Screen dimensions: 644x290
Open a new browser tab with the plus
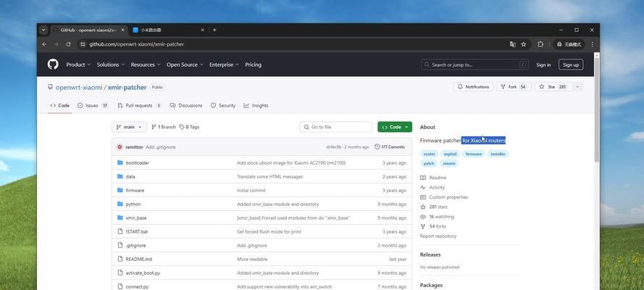214,30
